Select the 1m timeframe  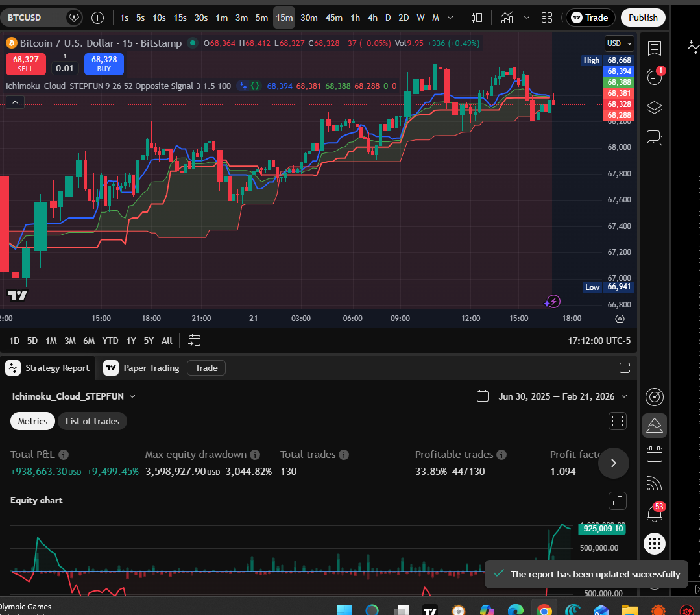pyautogui.click(x=221, y=18)
